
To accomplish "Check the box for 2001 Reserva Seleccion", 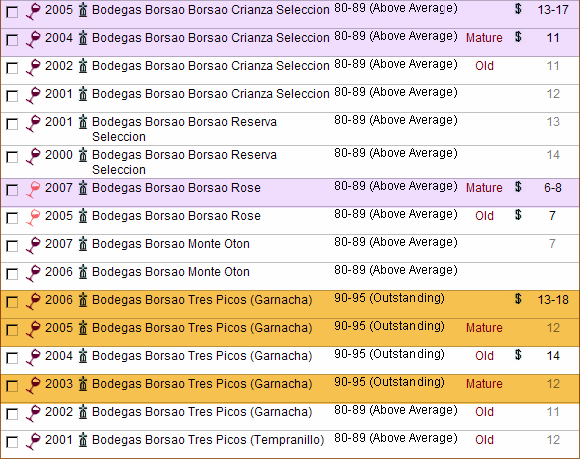I will coord(12,124).
